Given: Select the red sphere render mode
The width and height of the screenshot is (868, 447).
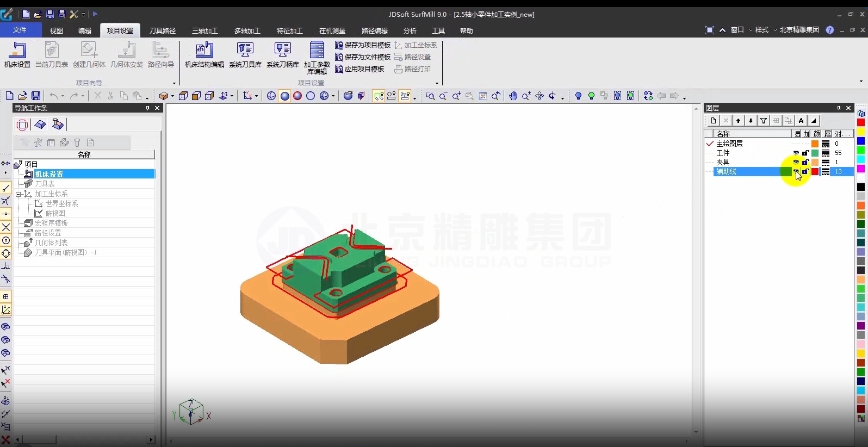Looking at the screenshot, I should coord(297,96).
